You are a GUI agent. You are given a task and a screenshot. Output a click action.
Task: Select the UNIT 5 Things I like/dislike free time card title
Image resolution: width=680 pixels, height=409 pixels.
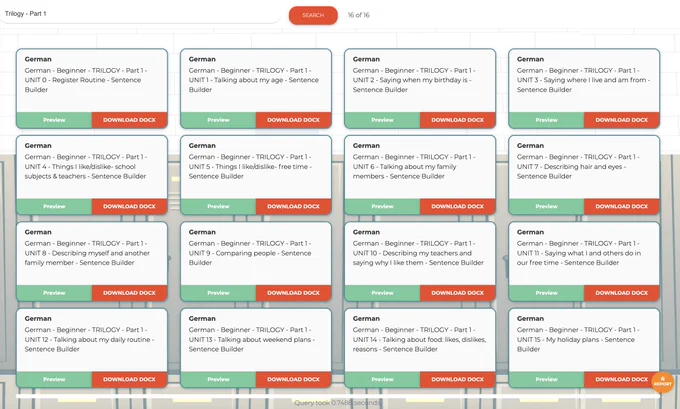point(250,167)
